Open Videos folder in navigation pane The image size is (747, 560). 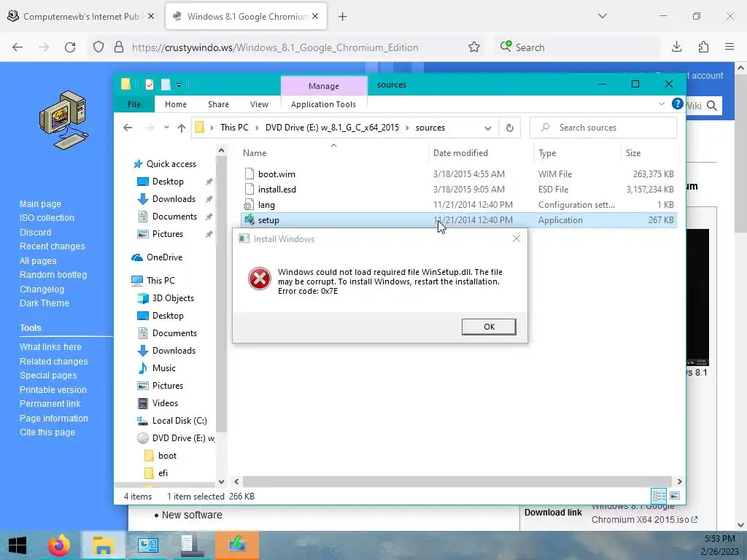click(x=165, y=402)
